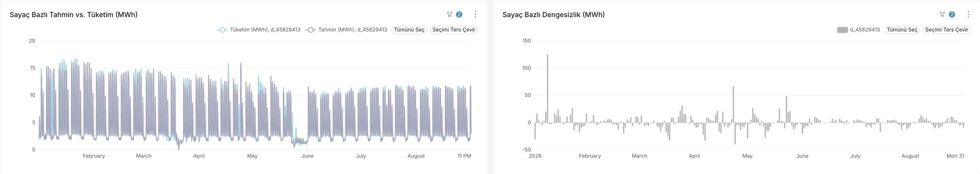Click gray swatch for d_45829413 legend
980x174 pixels.
coord(842,30)
